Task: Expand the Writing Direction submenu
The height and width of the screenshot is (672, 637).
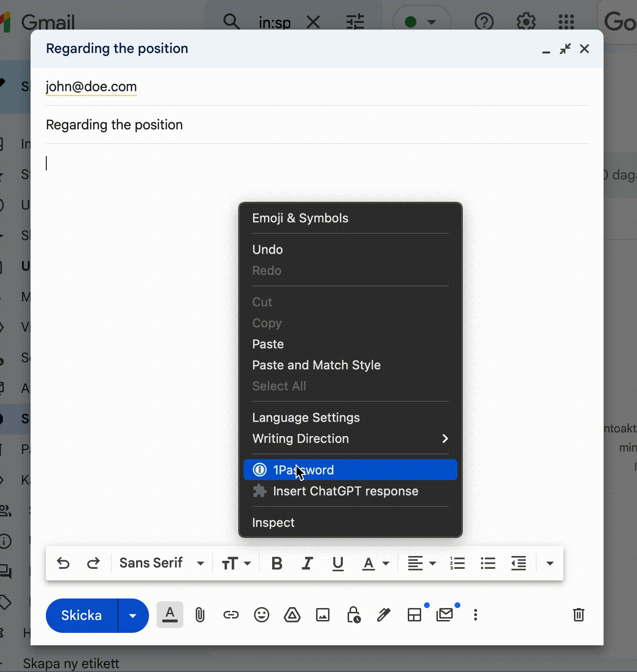Action: (x=350, y=439)
